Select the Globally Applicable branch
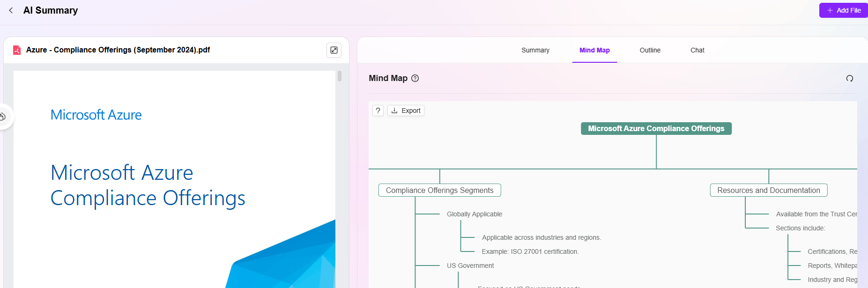Viewport: 868px width, 288px height. click(475, 214)
